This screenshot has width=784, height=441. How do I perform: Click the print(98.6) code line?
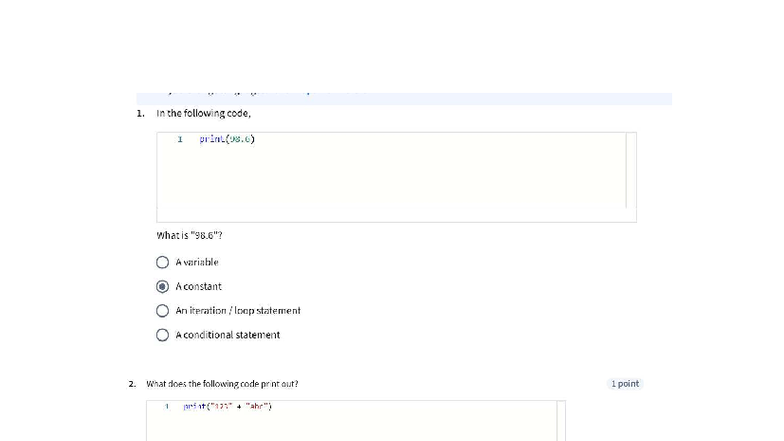point(227,139)
